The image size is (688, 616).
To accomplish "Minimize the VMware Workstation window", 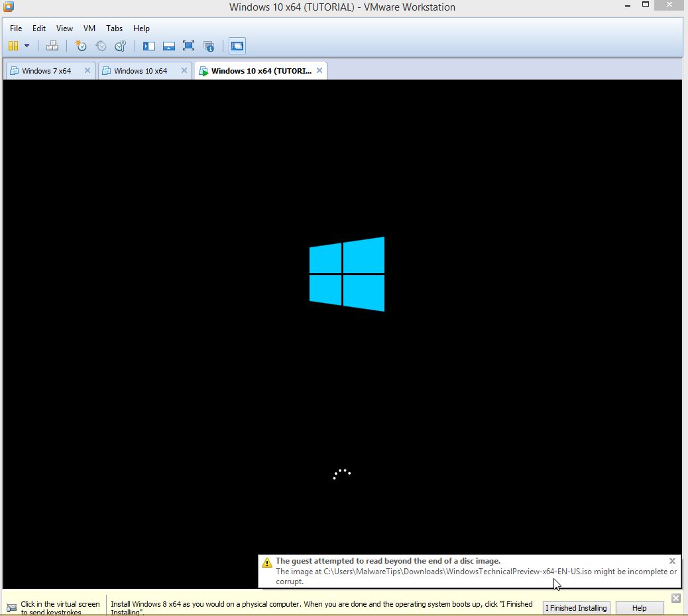I will tap(628, 5).
